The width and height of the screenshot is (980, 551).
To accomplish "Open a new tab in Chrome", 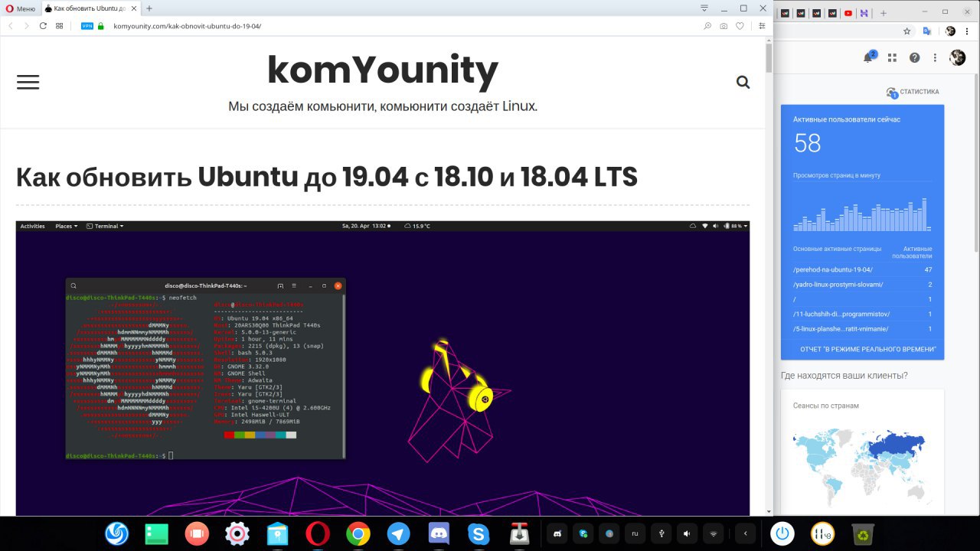I will pyautogui.click(x=883, y=13).
